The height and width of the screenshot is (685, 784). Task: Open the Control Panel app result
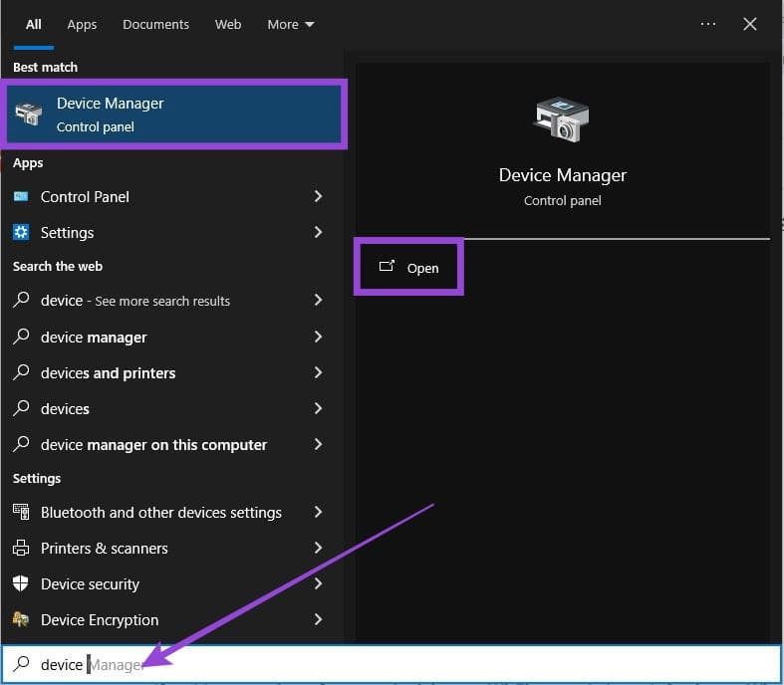(172, 196)
